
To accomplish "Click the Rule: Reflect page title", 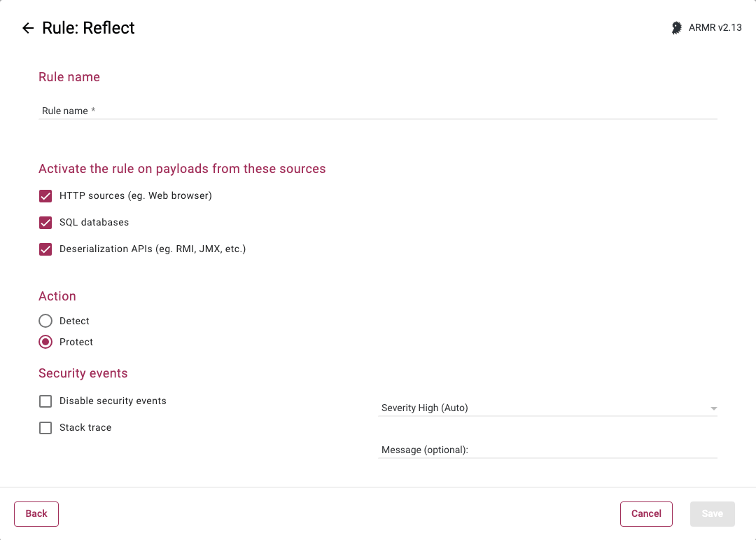I will click(x=88, y=28).
